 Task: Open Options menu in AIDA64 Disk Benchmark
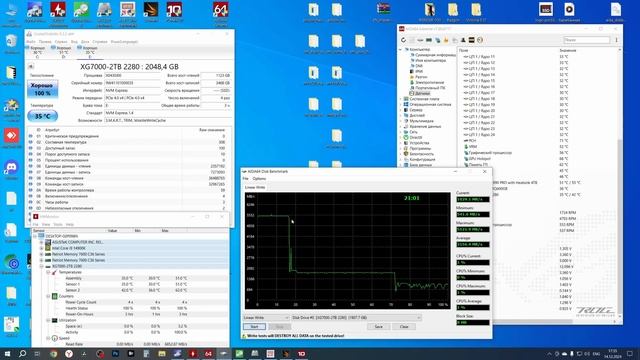coord(259,179)
